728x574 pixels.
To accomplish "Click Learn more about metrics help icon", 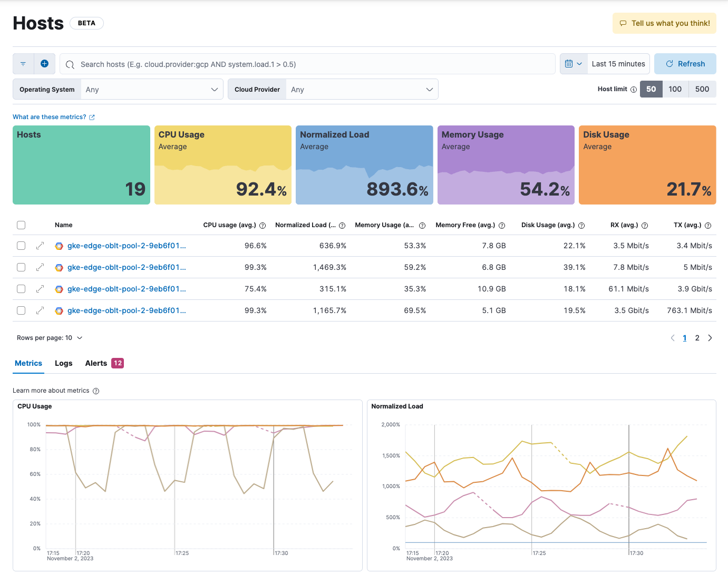I will coord(96,391).
